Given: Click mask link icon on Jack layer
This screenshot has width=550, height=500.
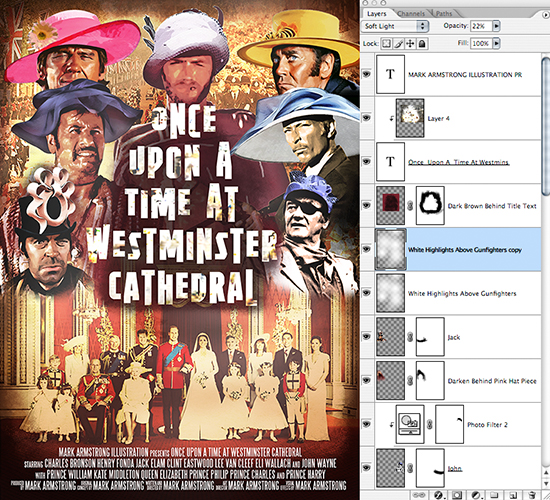Looking at the screenshot, I should click(410, 337).
